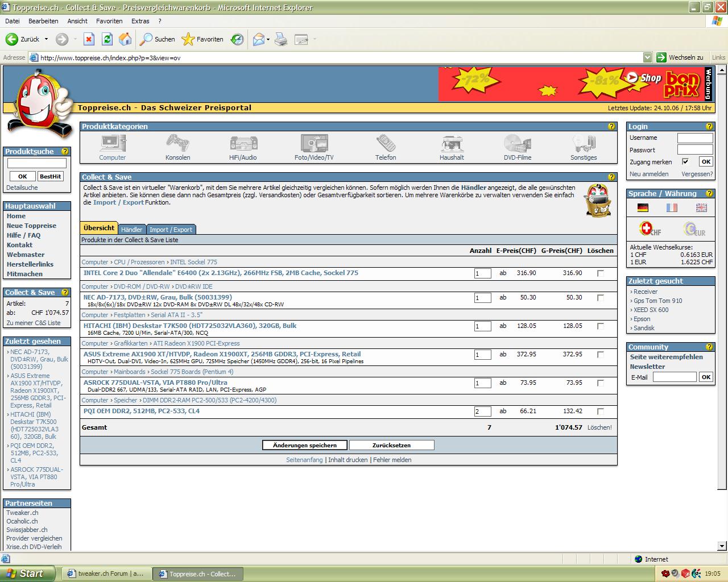This screenshot has width=728, height=582.
Task: Open the Konsolen gamepad category icon
Action: coord(177,143)
